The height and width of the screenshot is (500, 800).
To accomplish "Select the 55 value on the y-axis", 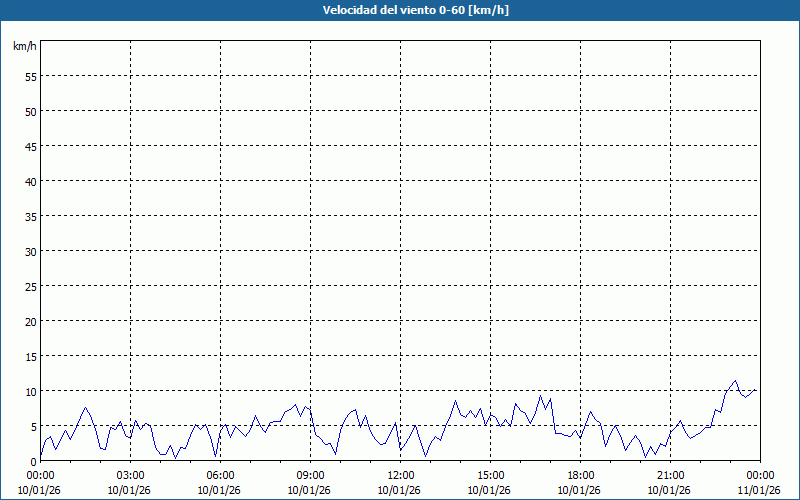I will click(x=30, y=76).
